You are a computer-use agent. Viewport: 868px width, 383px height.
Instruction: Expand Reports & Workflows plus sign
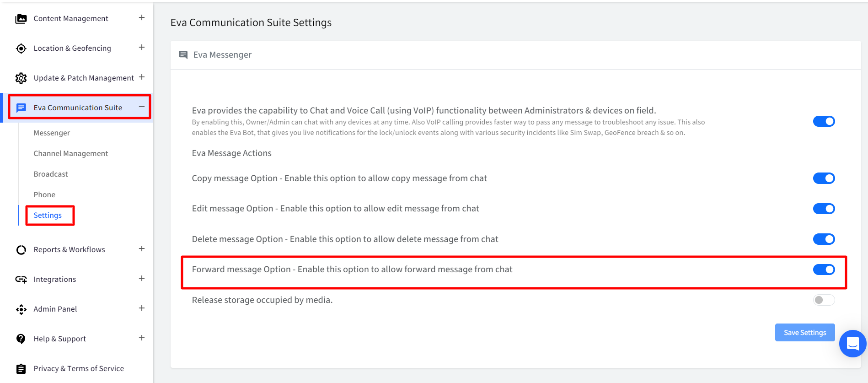point(142,248)
